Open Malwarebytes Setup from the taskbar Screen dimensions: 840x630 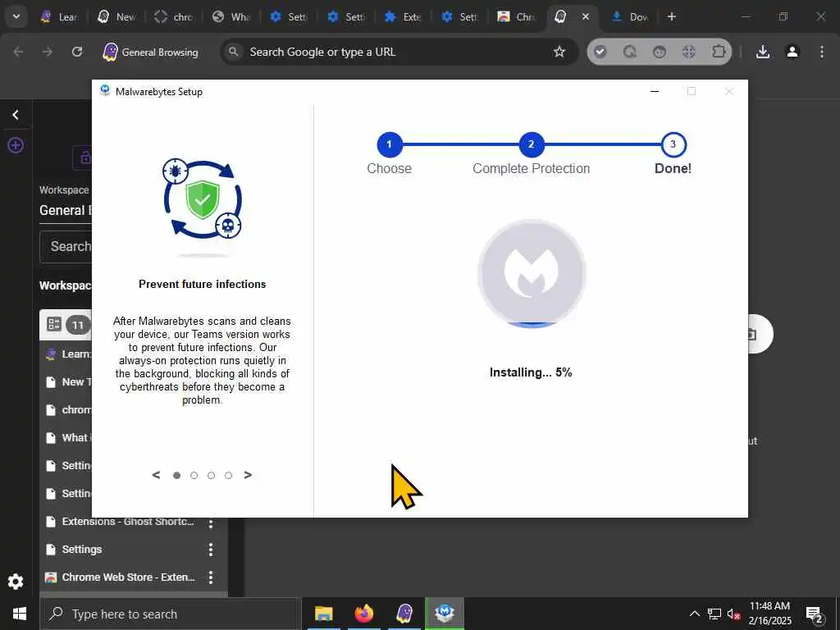(445, 614)
